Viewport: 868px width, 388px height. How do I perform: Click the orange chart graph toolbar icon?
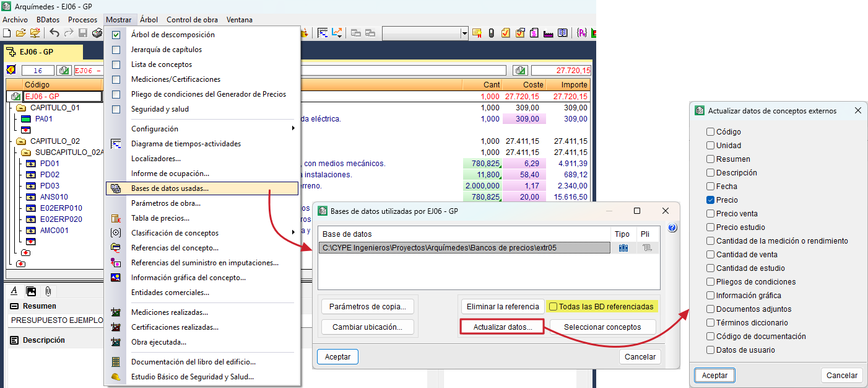pos(337,33)
